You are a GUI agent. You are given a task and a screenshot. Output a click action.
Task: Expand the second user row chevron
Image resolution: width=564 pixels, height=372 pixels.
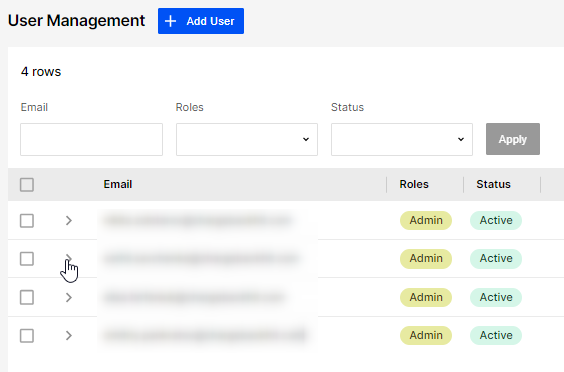coord(69,259)
